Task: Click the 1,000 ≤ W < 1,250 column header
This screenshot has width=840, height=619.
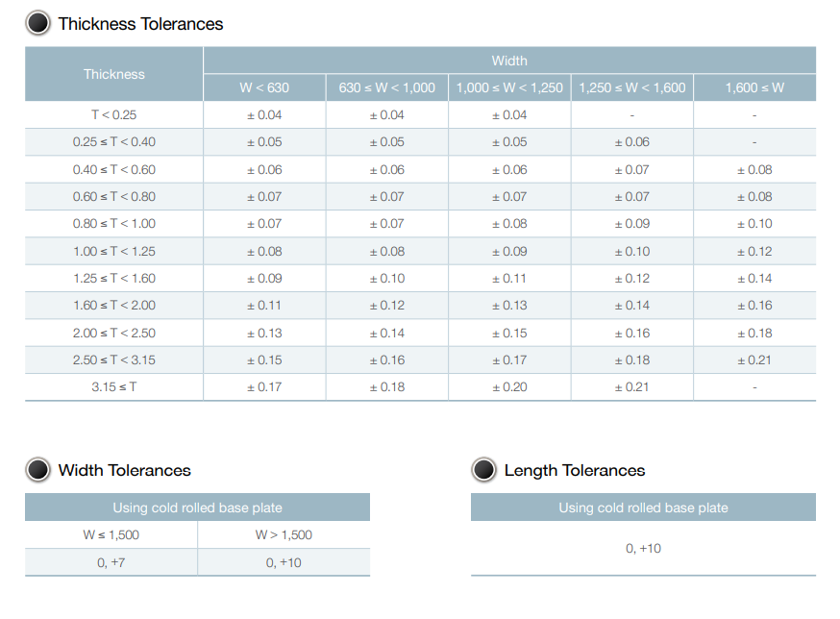Action: click(x=509, y=87)
